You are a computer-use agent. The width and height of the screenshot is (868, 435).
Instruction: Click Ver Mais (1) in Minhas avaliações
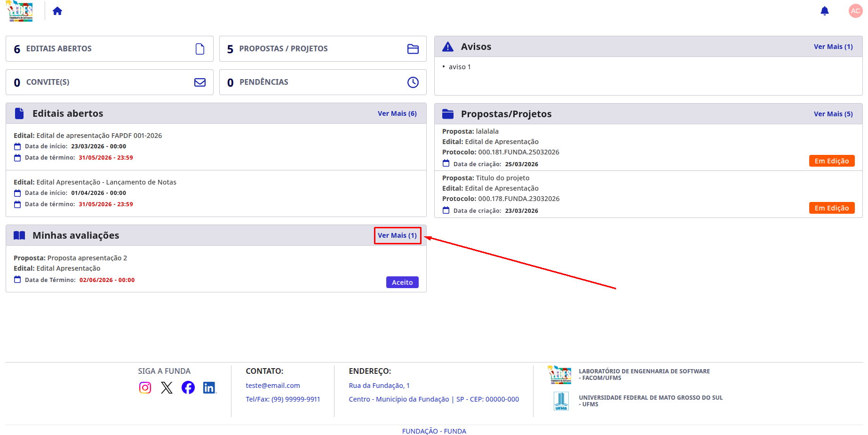[x=397, y=235]
